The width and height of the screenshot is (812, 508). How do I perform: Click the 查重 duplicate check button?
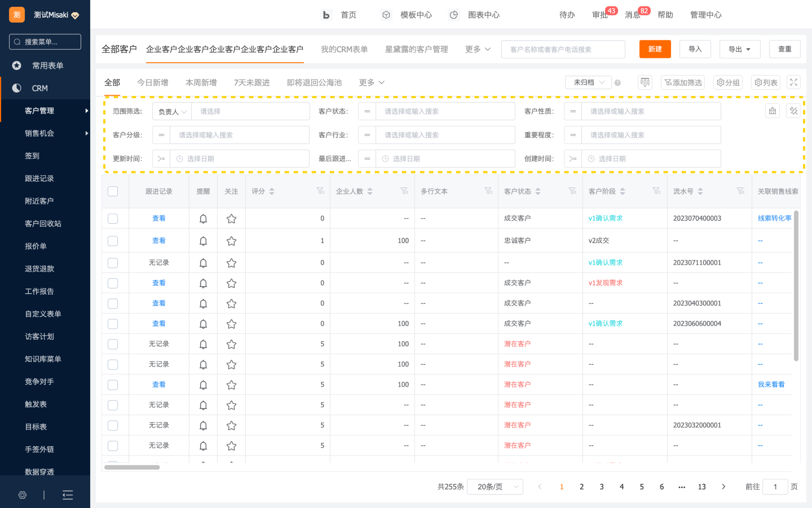tap(785, 49)
